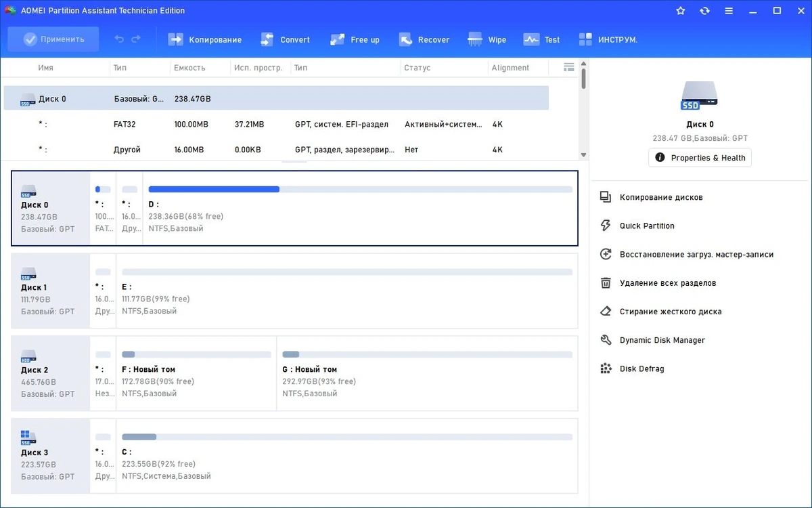The height and width of the screenshot is (508, 812).
Task: Click the undo arrow icon
Action: [119, 39]
